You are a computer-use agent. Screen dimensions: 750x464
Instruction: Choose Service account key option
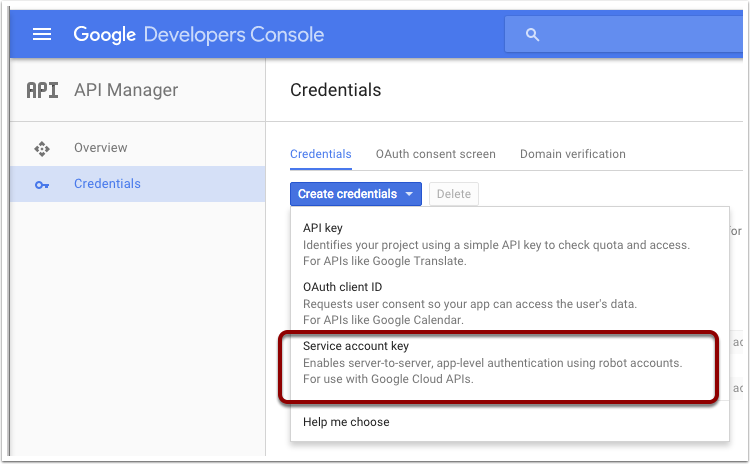(x=510, y=362)
